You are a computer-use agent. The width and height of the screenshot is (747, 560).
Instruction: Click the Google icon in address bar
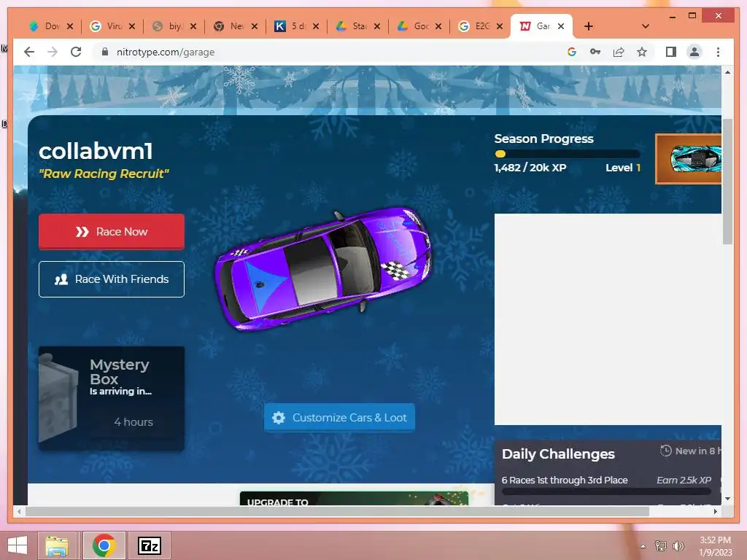572,52
